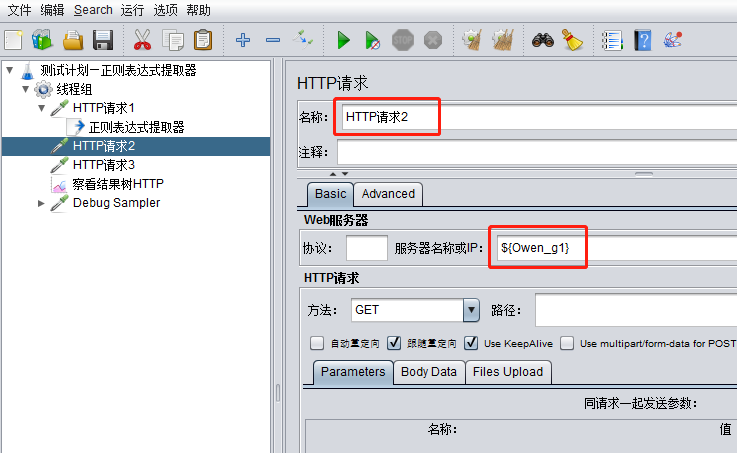Click the Toggle enable/disable icon
Viewport: 737px width, 453px height.
(x=303, y=40)
